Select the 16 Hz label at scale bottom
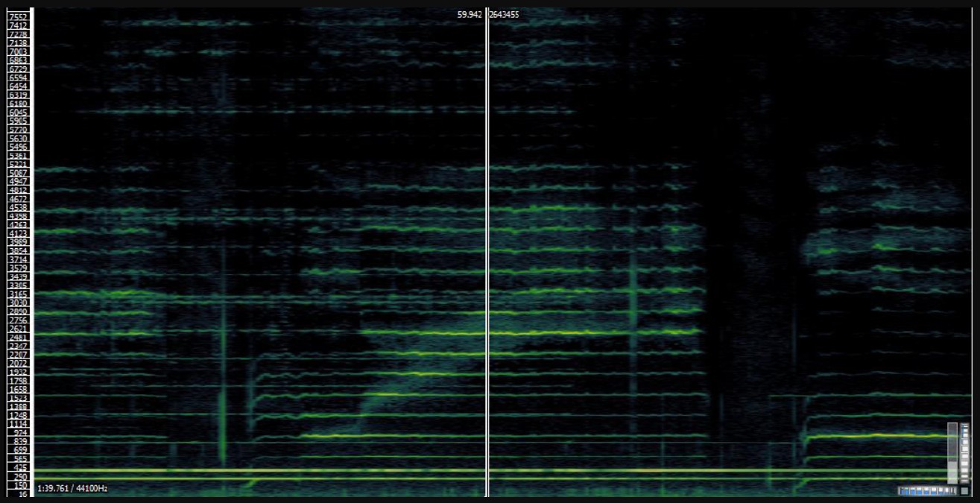980x503 pixels. [21, 493]
